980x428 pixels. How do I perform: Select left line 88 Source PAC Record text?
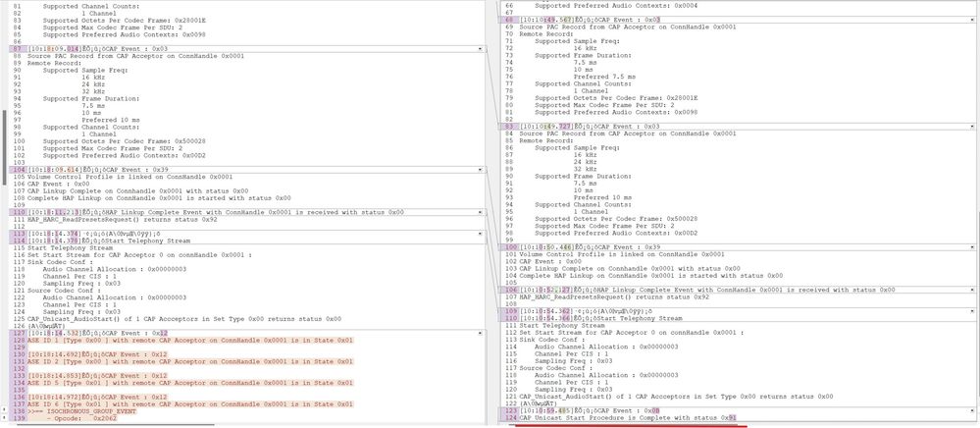(136, 56)
